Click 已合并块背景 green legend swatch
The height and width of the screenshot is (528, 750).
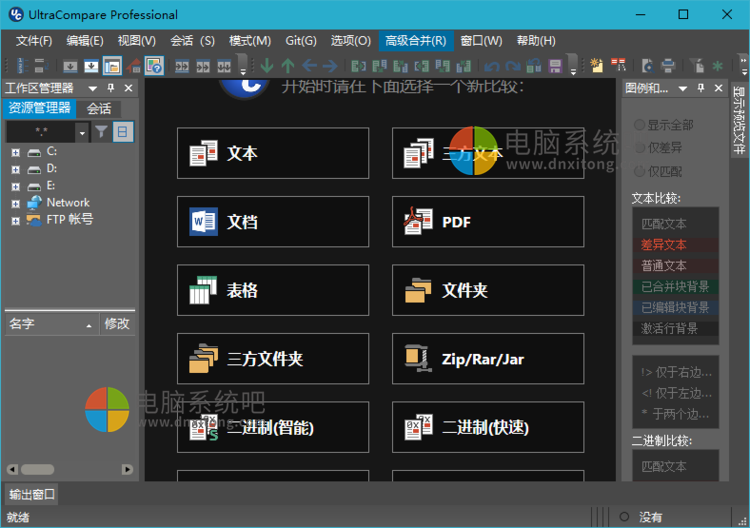[675, 286]
